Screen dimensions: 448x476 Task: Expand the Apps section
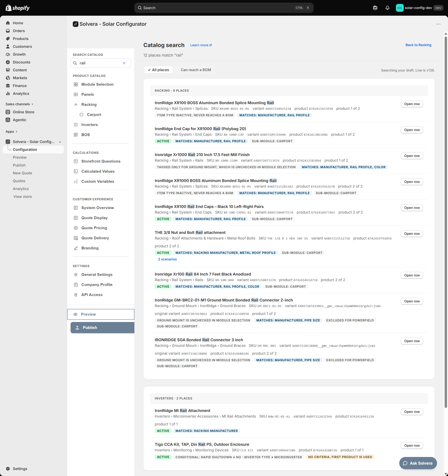click(12, 132)
